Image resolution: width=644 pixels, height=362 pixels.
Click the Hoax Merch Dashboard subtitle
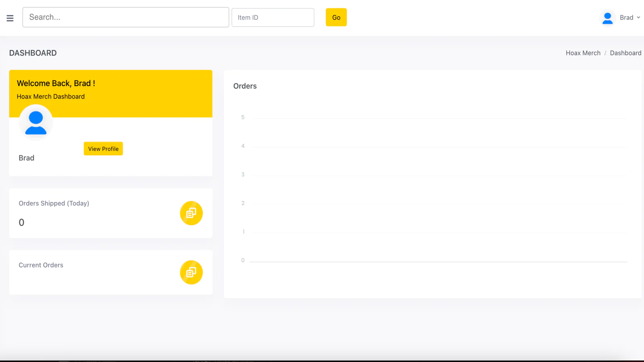pos(51,97)
